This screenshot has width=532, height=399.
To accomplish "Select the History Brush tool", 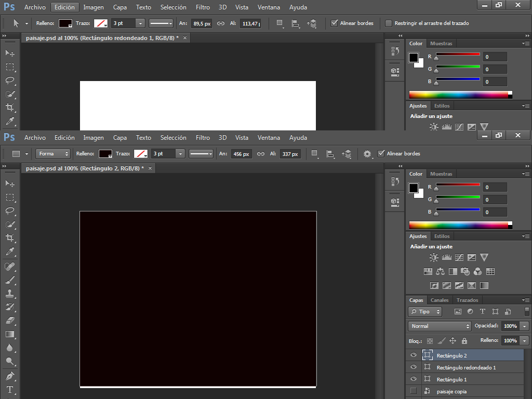I will [10, 308].
